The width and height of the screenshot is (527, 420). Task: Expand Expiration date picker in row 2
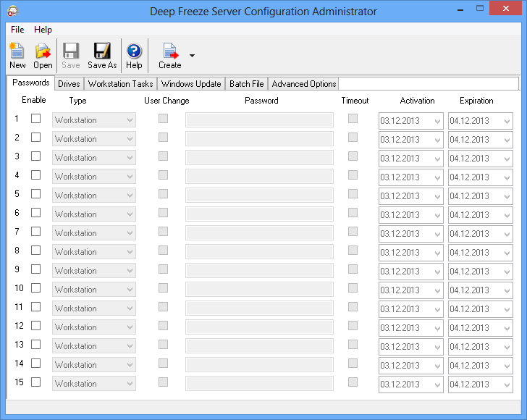507,140
